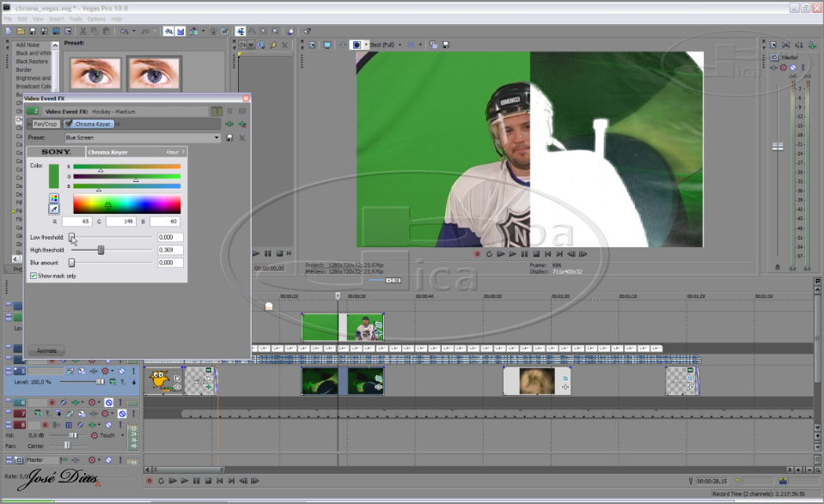Screen dimensions: 824x504
Task: Toggle mute on track 7
Action: (122, 414)
